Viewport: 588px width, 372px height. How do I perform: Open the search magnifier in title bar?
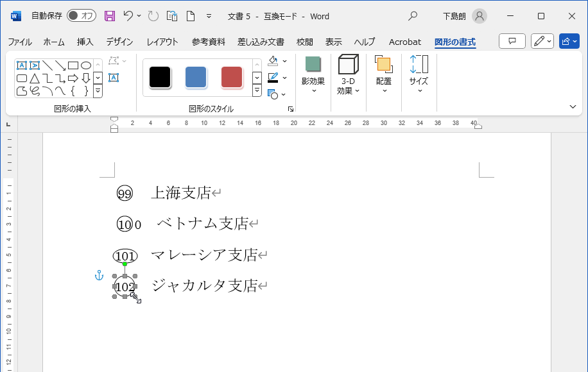(x=413, y=16)
